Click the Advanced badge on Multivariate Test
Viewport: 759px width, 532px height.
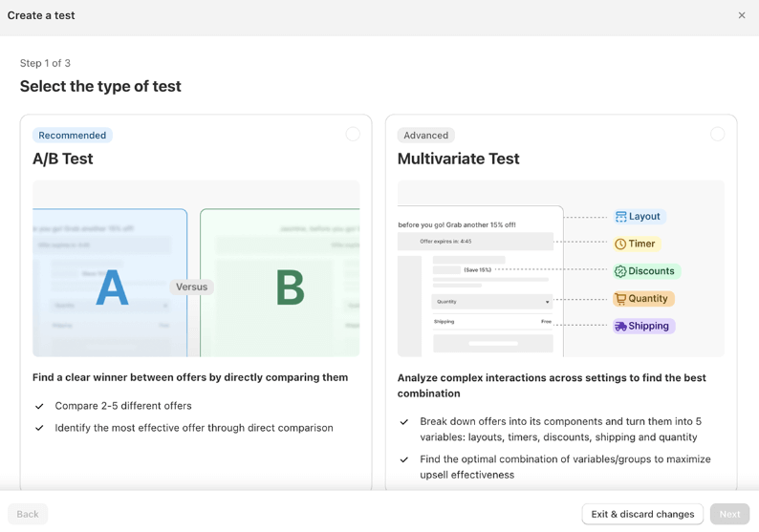[426, 136]
